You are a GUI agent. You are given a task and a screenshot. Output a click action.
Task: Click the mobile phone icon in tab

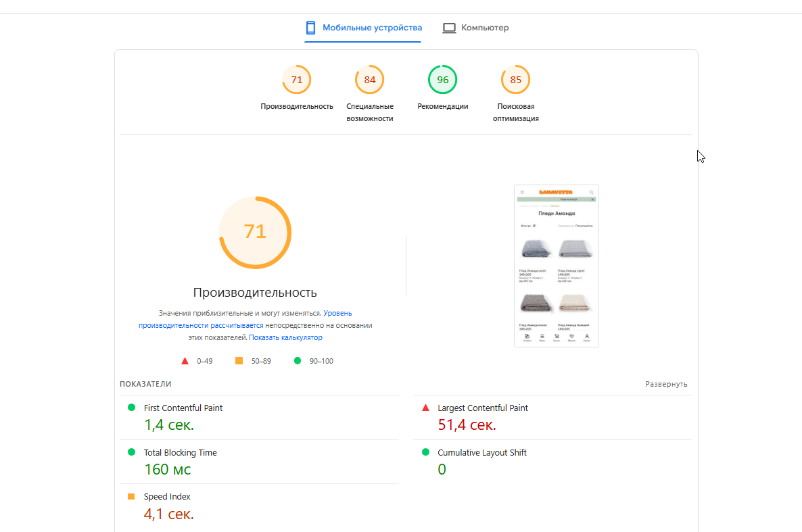pyautogui.click(x=310, y=28)
